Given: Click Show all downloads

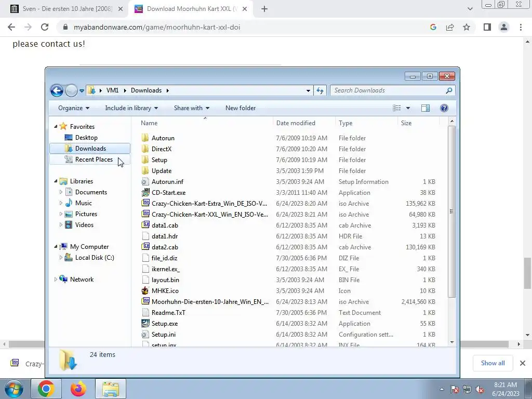Looking at the screenshot, I should pos(493,363).
